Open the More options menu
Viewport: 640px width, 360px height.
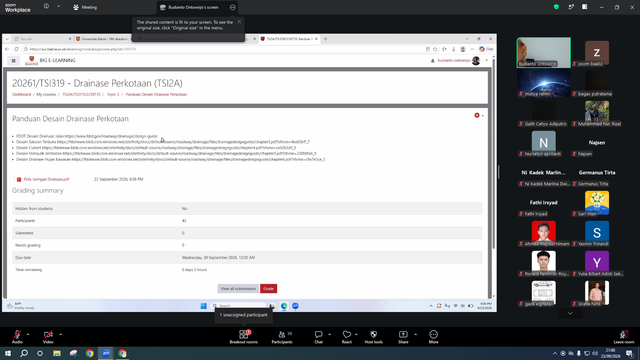click(x=433, y=337)
